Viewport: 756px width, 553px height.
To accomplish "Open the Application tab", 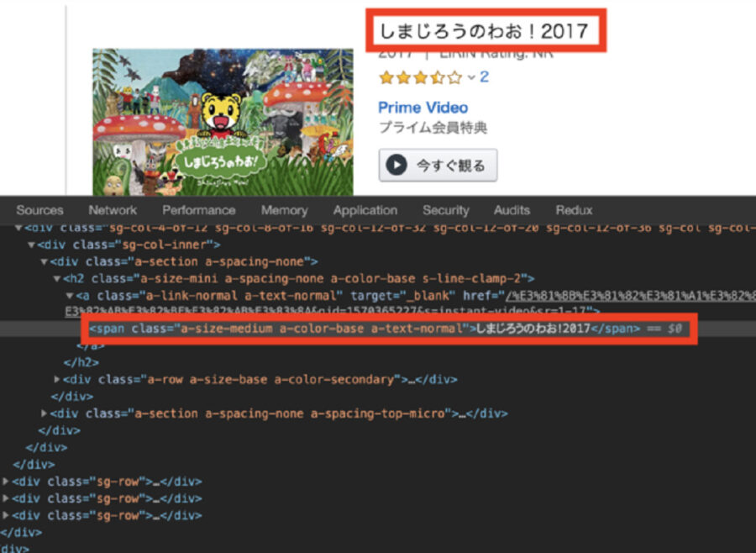I will pos(365,210).
